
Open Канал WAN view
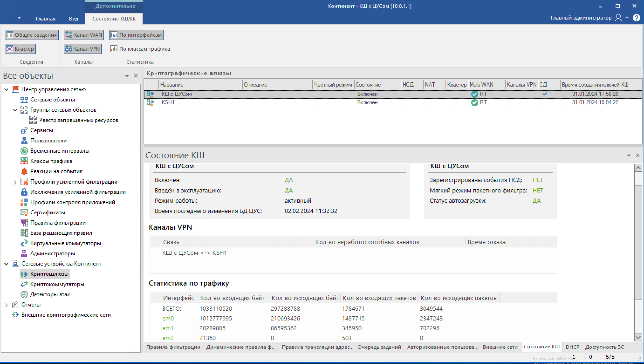(x=84, y=35)
